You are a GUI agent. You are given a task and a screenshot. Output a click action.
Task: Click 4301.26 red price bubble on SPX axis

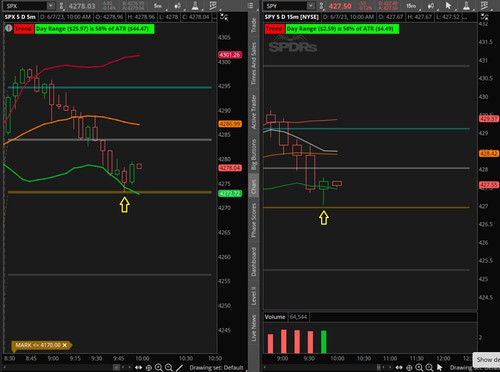pos(230,55)
